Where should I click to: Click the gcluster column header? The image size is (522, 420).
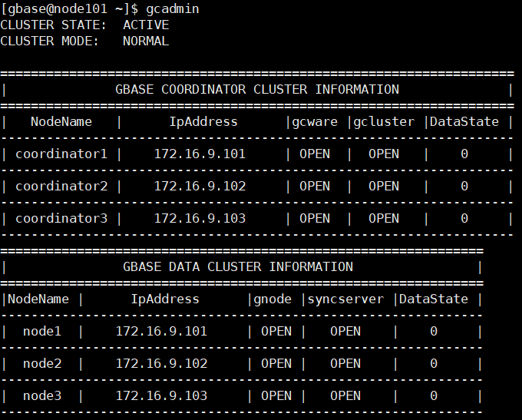click(384, 122)
